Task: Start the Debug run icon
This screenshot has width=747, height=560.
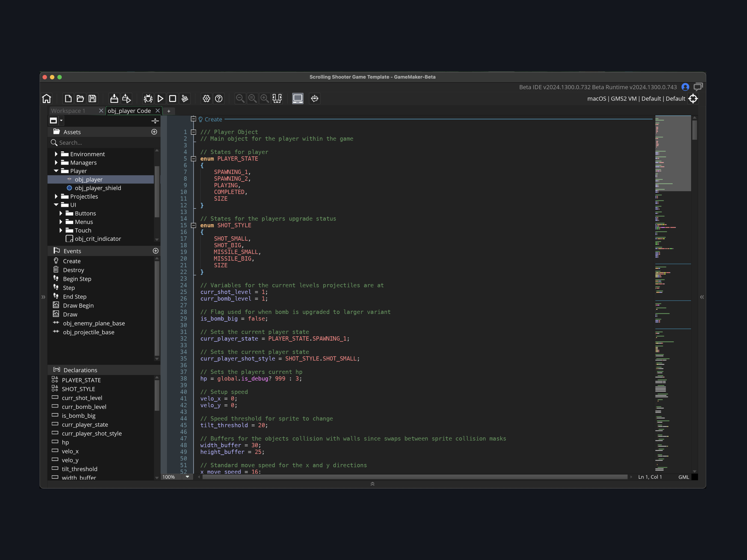Action: 148,99
